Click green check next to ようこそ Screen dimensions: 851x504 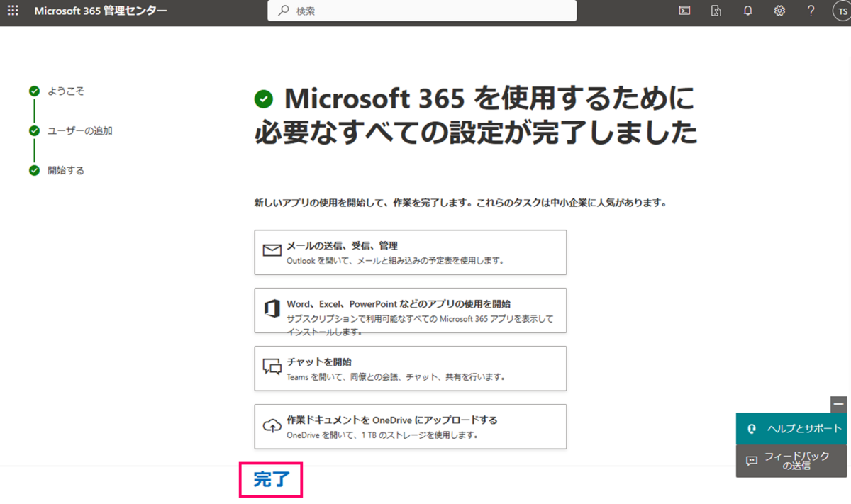(x=34, y=91)
